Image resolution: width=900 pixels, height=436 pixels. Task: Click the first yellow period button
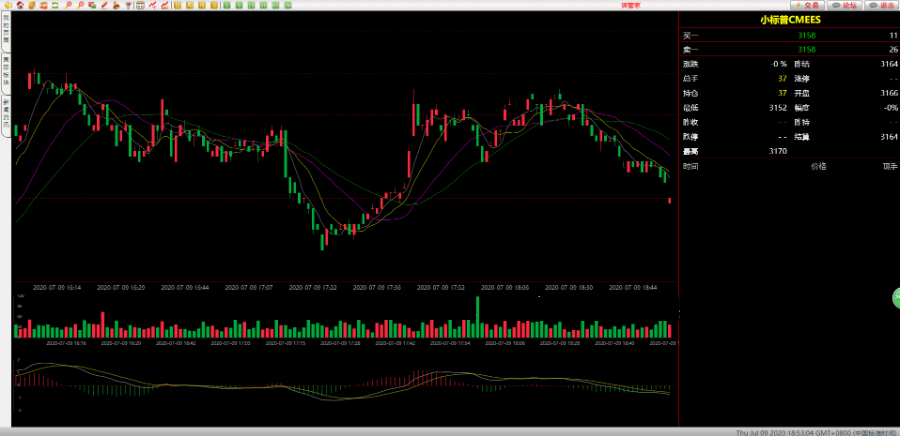point(177,5)
